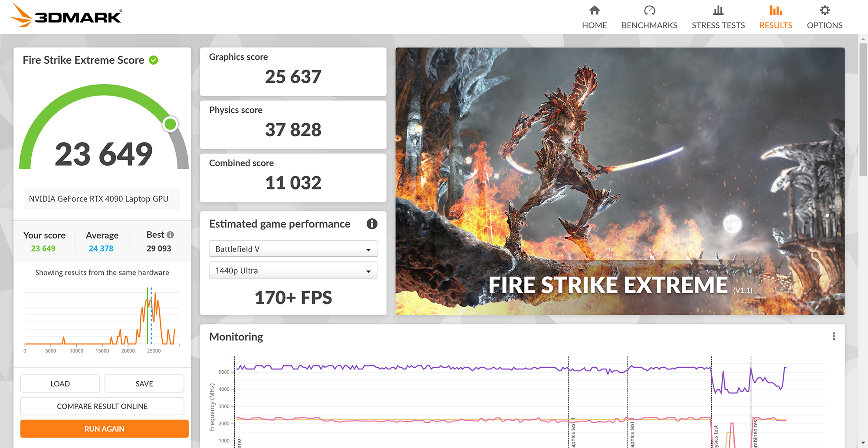Click COMPARE RESULT ONLINE

(102, 406)
